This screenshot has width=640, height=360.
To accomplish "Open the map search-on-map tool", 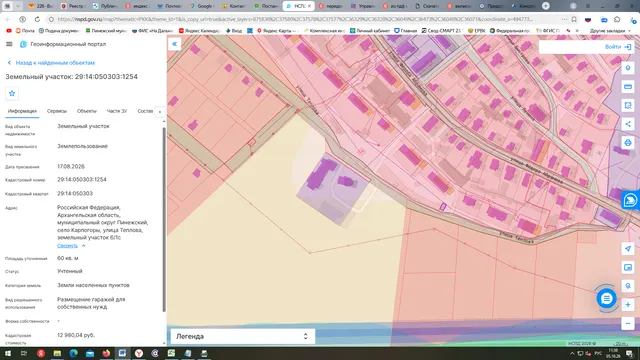I will point(628,286).
